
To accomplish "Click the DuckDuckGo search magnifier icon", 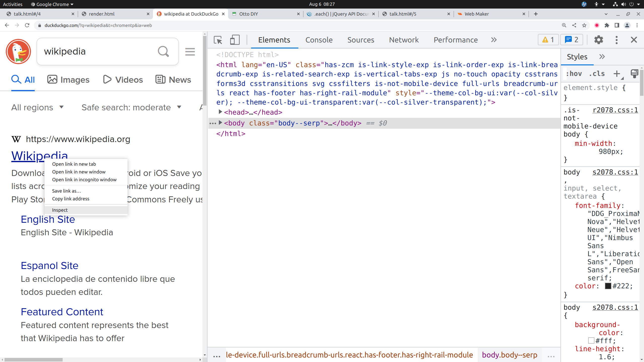I will [163, 52].
